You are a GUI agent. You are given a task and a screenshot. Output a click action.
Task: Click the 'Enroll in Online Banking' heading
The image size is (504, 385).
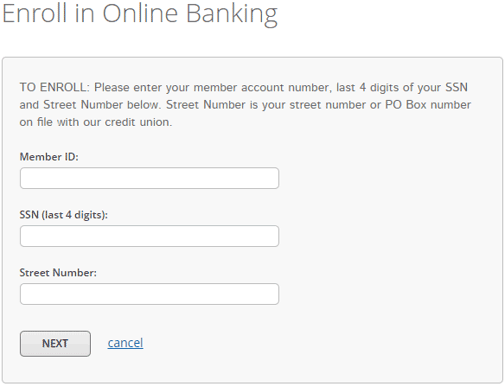(140, 14)
